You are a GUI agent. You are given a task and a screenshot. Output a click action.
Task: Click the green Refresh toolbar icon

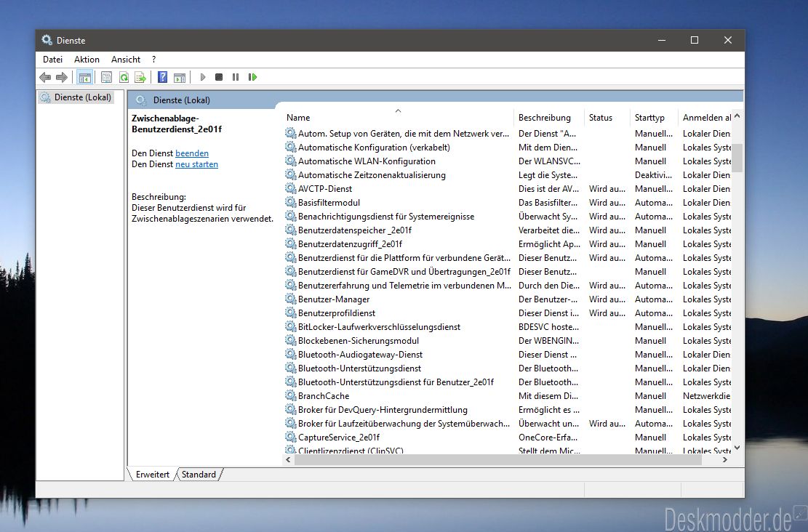point(124,77)
